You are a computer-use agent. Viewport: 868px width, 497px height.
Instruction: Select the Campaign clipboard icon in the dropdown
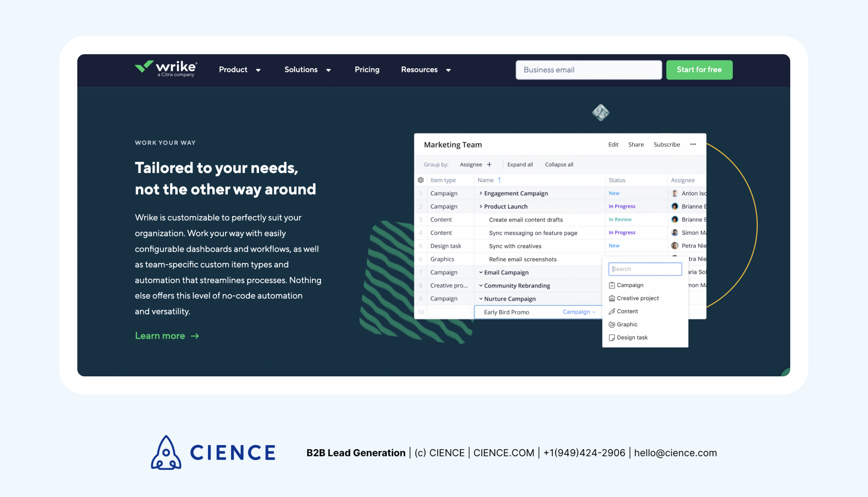coord(612,285)
